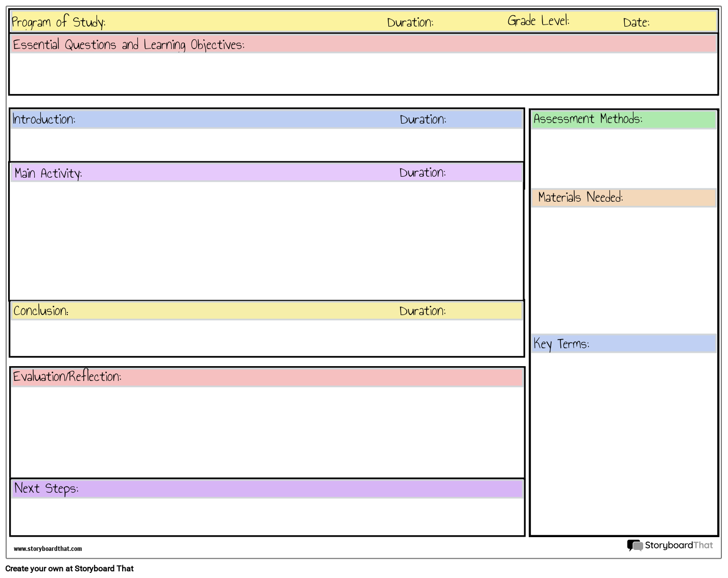Select the Essential Questions and Learning Objectives header
Image resolution: width=728 pixels, height=578 pixels.
click(x=129, y=45)
